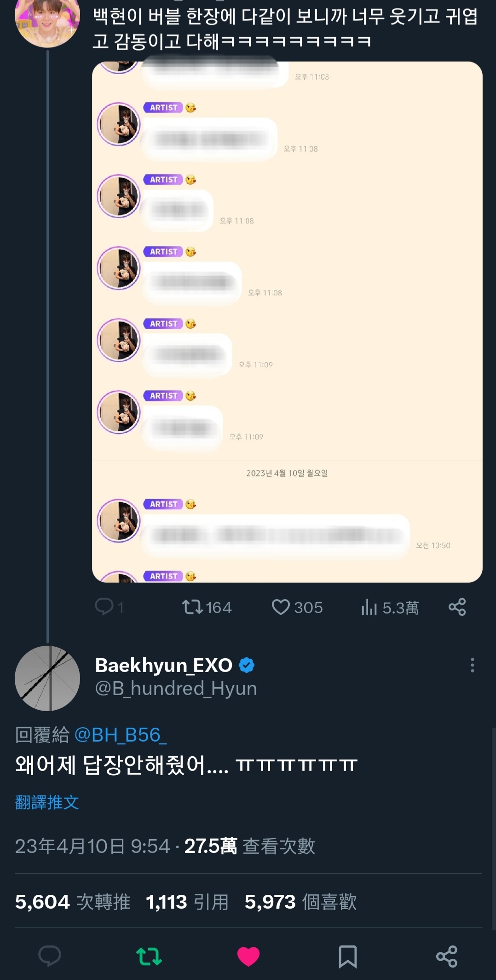Open three-dot menu for Baekhyun_EXO tweet
Image resolution: width=496 pixels, height=980 pixels.
[472, 665]
